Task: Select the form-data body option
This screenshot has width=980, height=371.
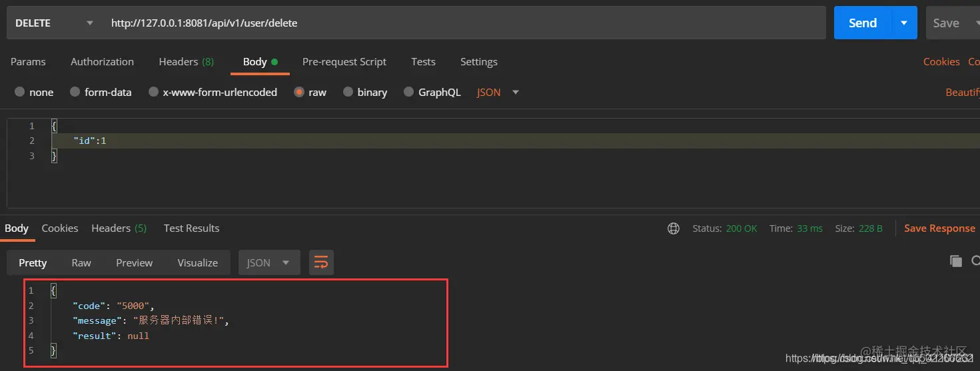Action: [x=101, y=92]
